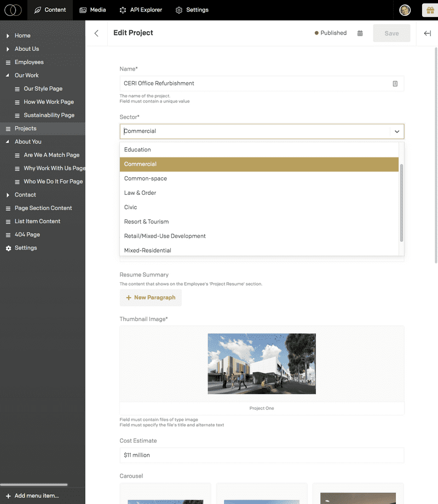The height and width of the screenshot is (504, 438).
Task: Click the Sector dropdown list scrollbar
Action: pyautogui.click(x=401, y=202)
